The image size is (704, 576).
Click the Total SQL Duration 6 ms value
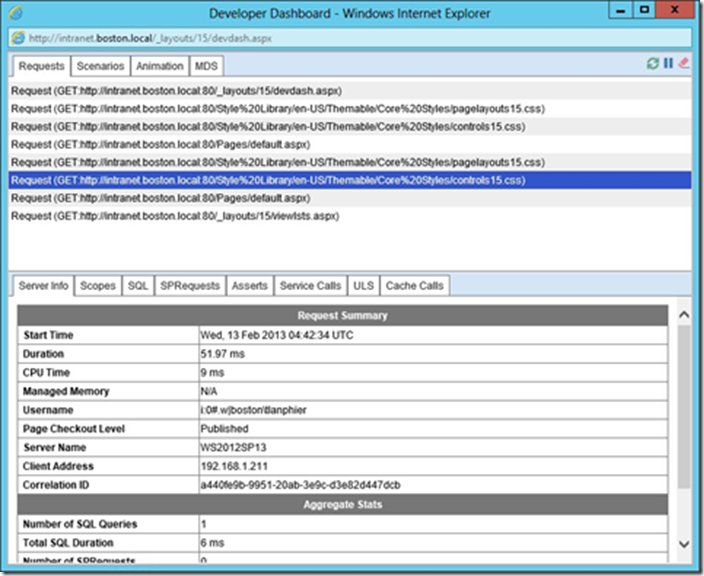pos(212,543)
